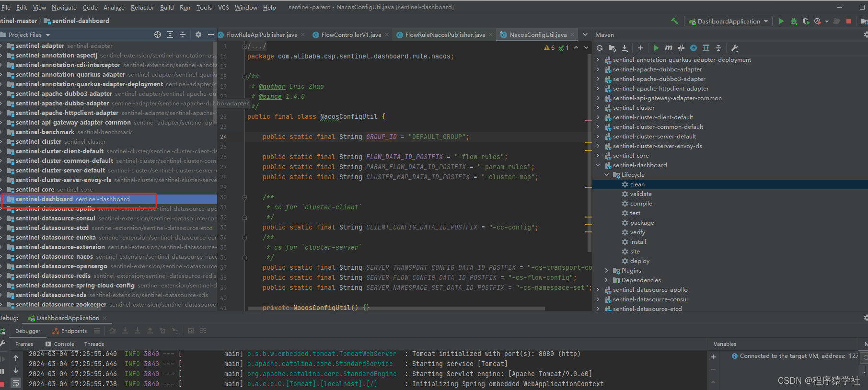
Task: Click the Build project hammer icon
Action: pyautogui.click(x=674, y=21)
